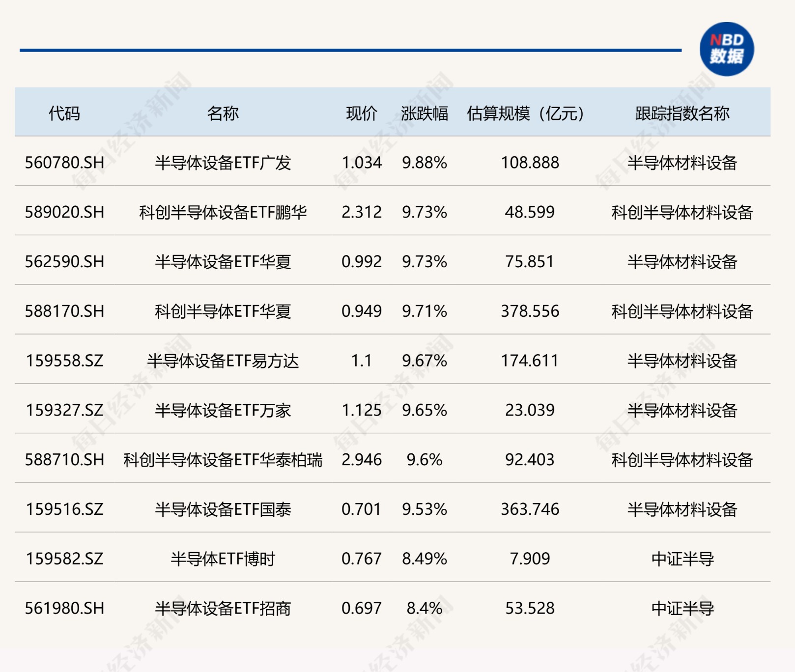Image resolution: width=795 pixels, height=672 pixels.
Task: Click 科创半导体设备ETF华泰柏瑞 name
Action: 223,460
